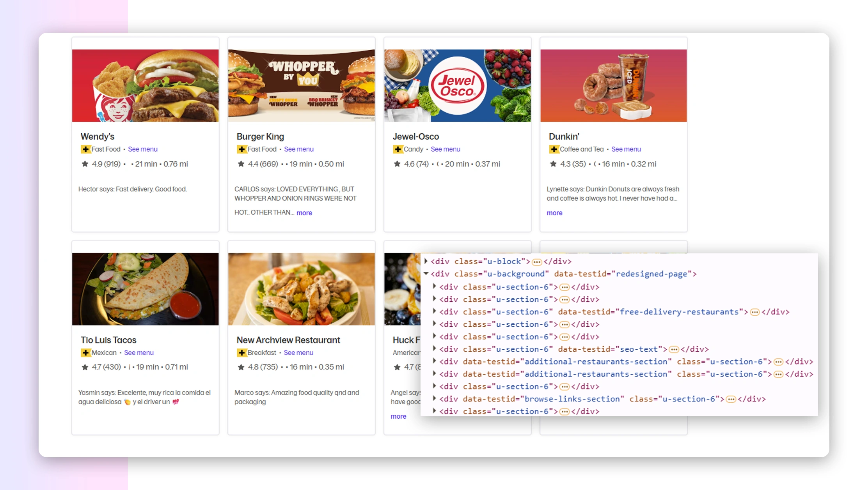Expand the u-block div node
The image size is (868, 490).
point(426,261)
